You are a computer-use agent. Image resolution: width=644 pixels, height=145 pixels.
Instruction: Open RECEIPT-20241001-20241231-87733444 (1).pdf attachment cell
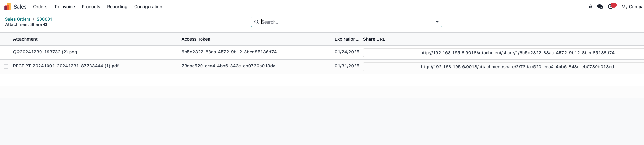(x=66, y=66)
